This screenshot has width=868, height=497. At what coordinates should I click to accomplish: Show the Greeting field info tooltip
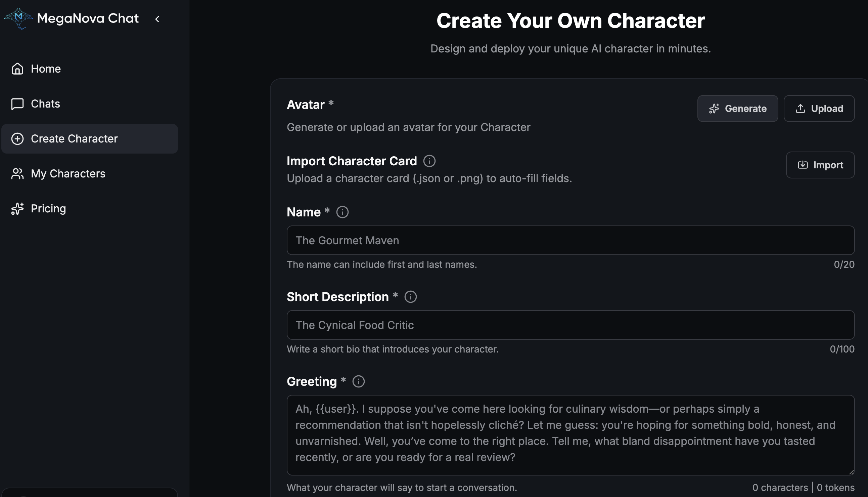(x=358, y=382)
